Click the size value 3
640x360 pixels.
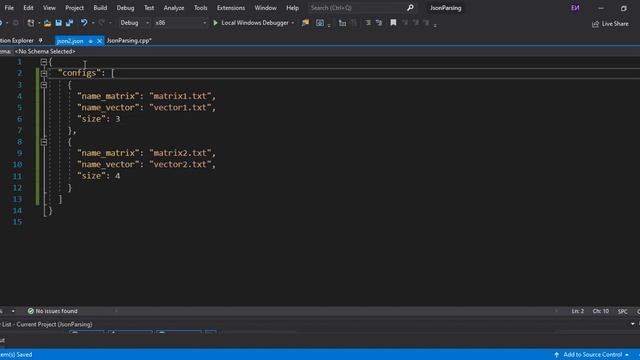[118, 119]
